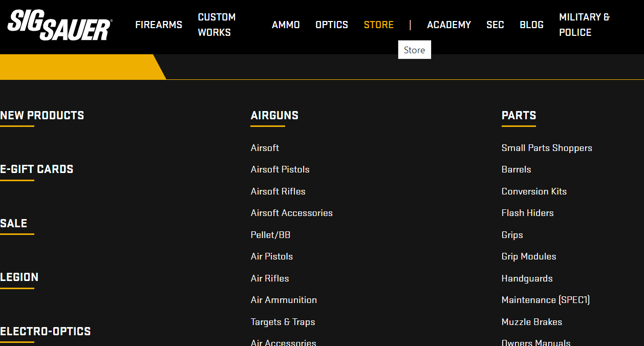The height and width of the screenshot is (346, 644).
Task: View Air Ammunition
Action: [284, 300]
